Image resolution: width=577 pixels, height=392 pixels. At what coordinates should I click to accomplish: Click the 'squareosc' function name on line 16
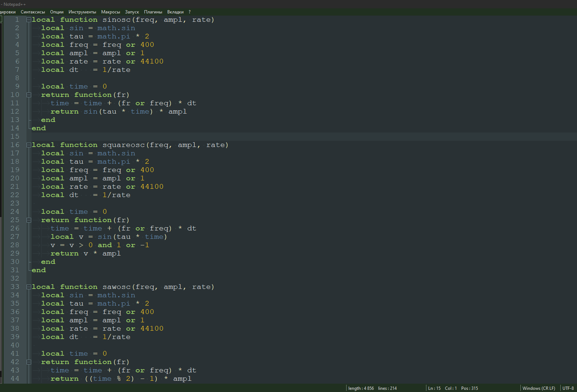tap(124, 145)
